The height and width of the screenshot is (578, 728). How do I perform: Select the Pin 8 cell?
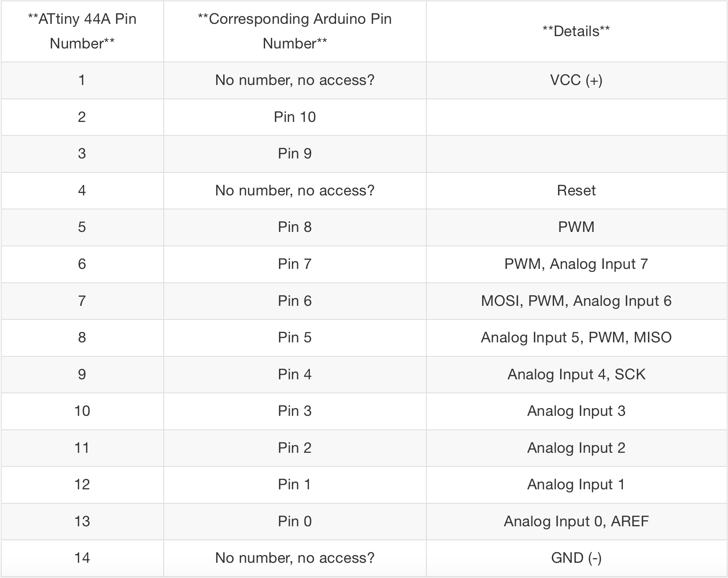[295, 227]
